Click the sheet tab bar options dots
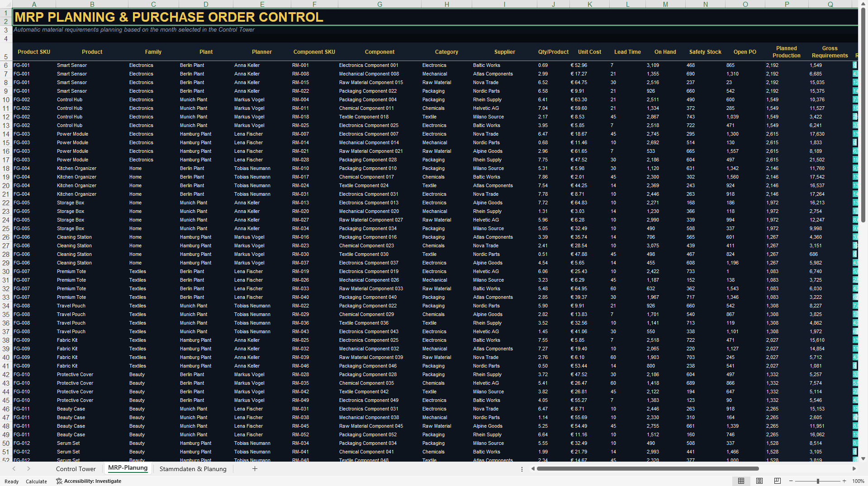This screenshot has width=868, height=486. (x=522, y=469)
